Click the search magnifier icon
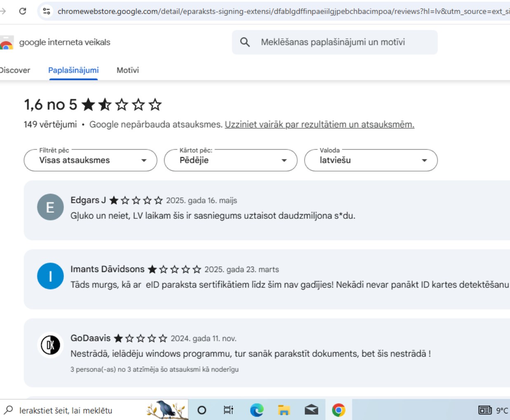This screenshot has height=420, width=510. click(x=245, y=42)
